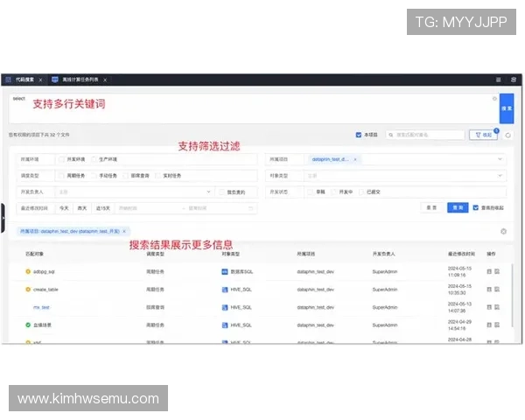The height and width of the screenshot is (420, 525).
Task: Click first action icon in 2024-04-29 row
Action: [489, 325]
